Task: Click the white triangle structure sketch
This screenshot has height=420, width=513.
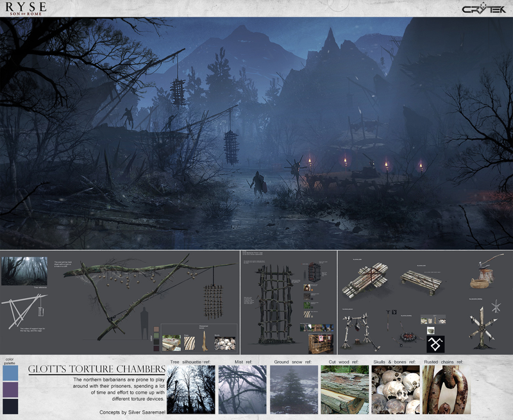Action: (24, 311)
